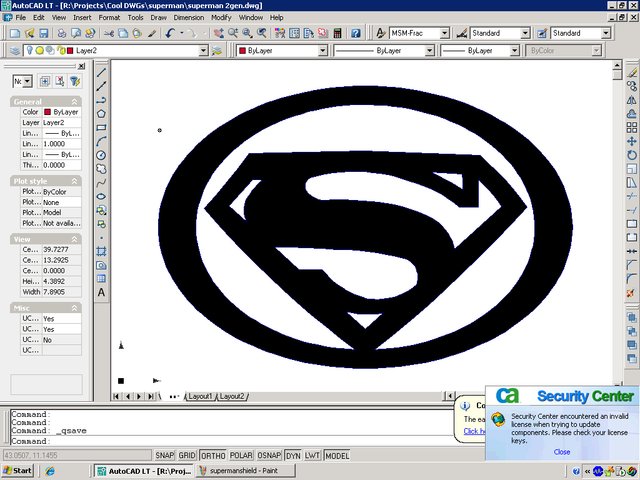Toggle Layer2 on/off lightbulb icon
This screenshot has height=480, width=640.
(x=30, y=50)
